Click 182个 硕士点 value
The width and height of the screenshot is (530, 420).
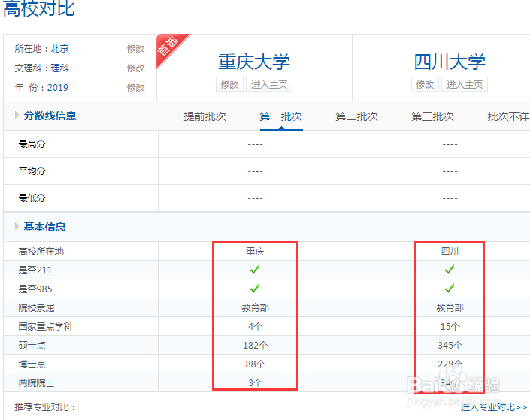click(x=255, y=346)
